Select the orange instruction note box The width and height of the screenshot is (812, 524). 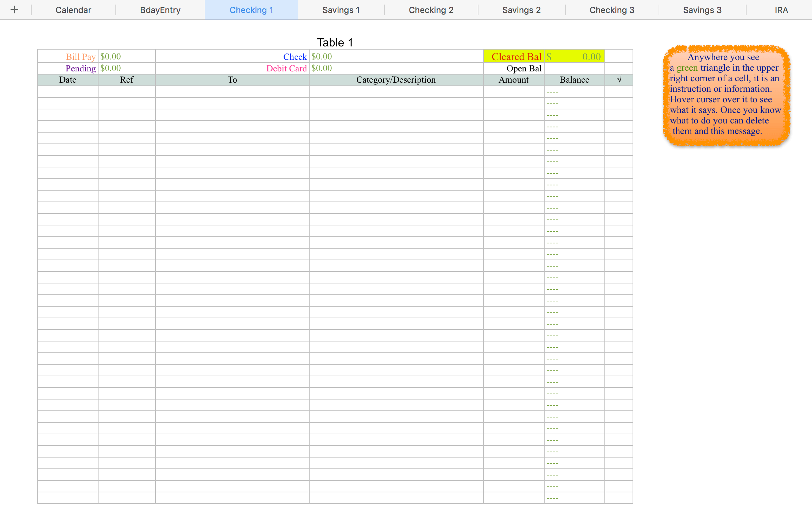pos(726,95)
